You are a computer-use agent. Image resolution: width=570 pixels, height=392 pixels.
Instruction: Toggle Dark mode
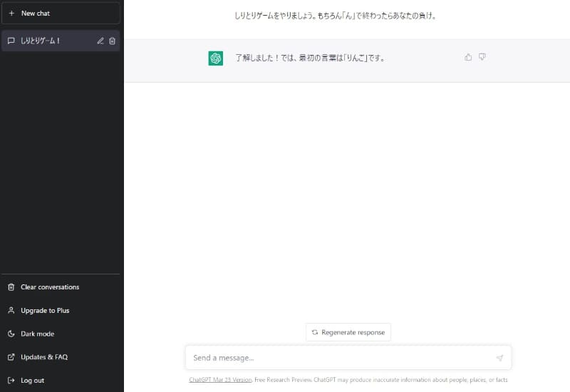61,334
